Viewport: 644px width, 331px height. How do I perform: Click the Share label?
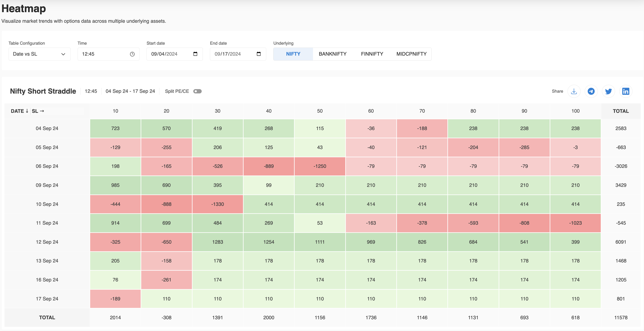(557, 91)
